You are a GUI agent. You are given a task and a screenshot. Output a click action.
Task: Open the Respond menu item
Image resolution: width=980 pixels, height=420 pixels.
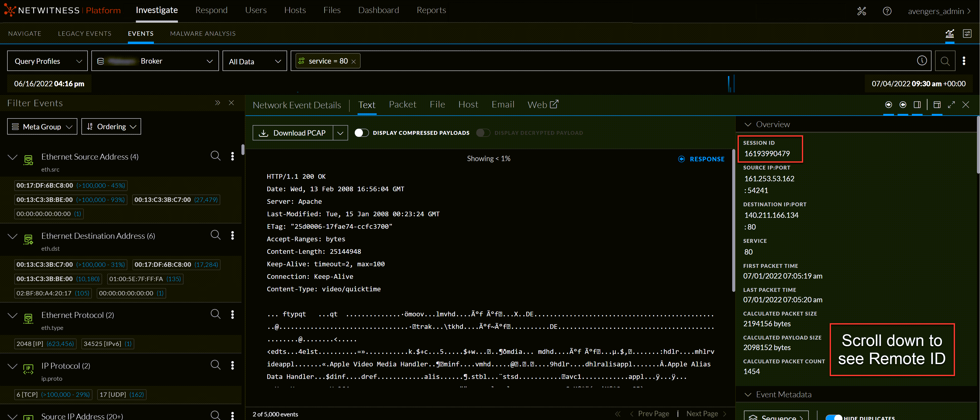click(x=211, y=10)
